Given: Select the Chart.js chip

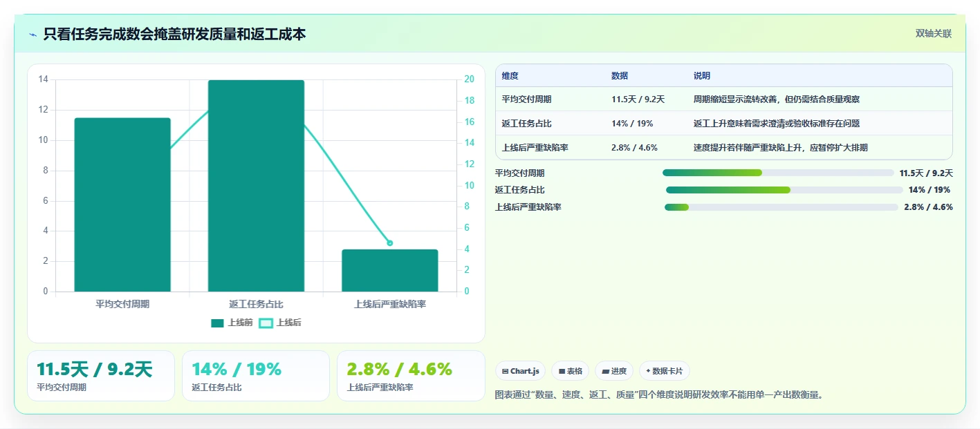Looking at the screenshot, I should coord(521,371).
